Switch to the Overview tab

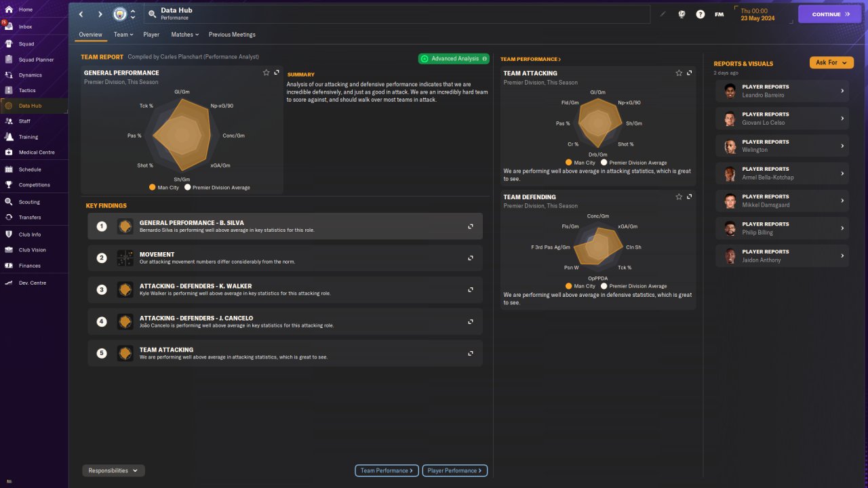point(90,35)
